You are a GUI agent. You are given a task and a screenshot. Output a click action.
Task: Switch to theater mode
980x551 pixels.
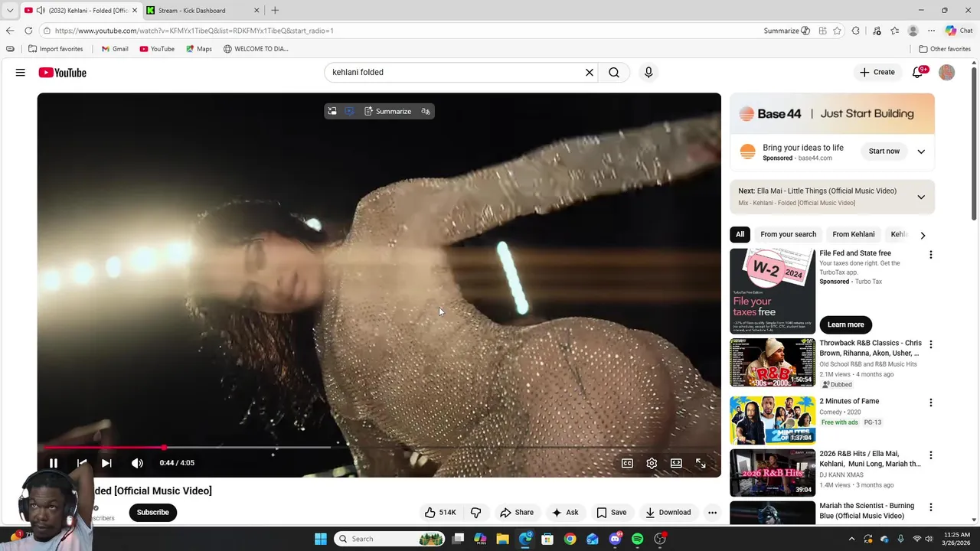click(x=676, y=463)
